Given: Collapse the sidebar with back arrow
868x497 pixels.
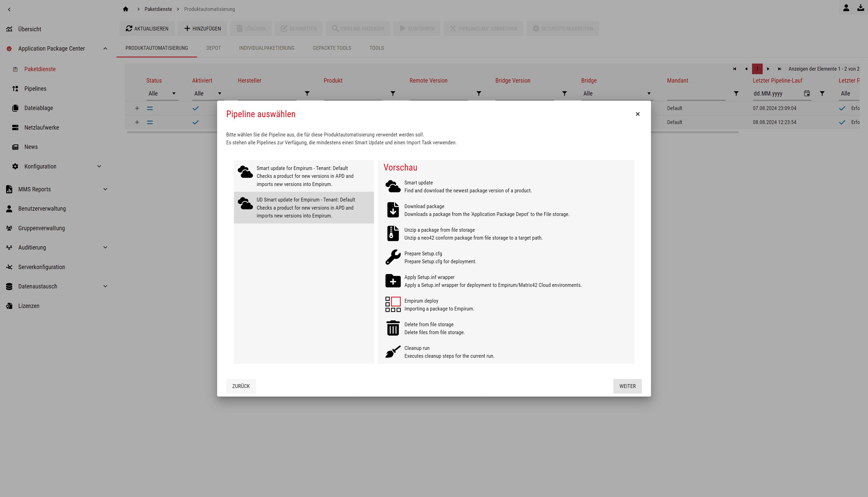Looking at the screenshot, I should (9, 10).
